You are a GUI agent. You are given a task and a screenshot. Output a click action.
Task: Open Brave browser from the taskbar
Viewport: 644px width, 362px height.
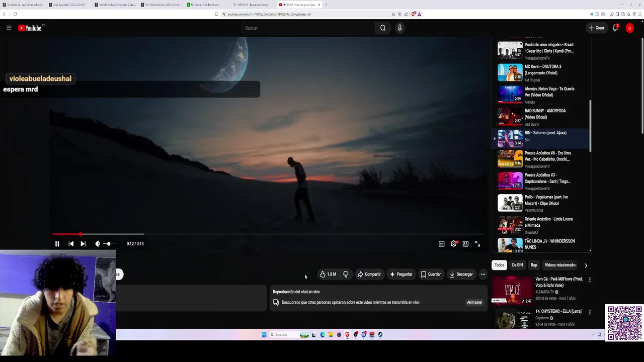pyautogui.click(x=347, y=334)
